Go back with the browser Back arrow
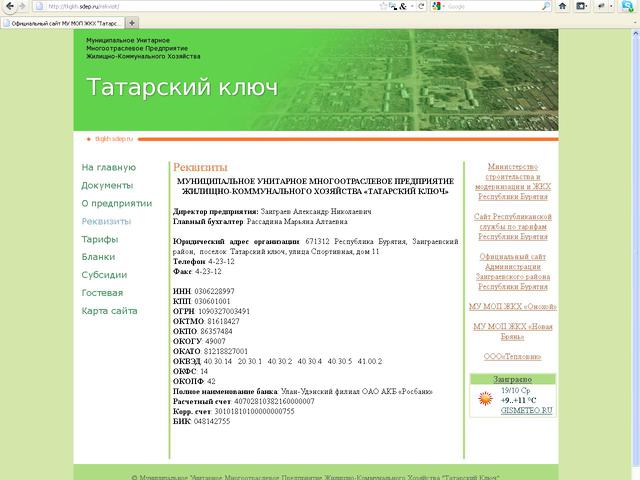The width and height of the screenshot is (640, 480). 9,6
